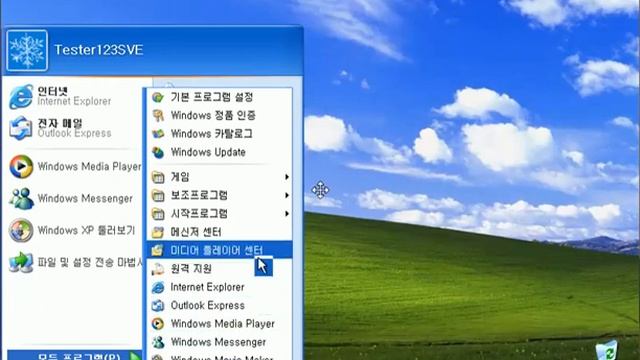Image resolution: width=640 pixels, height=360 pixels.
Task: Select the Windows 정품 인증 menu entry
Action: [x=220, y=116]
